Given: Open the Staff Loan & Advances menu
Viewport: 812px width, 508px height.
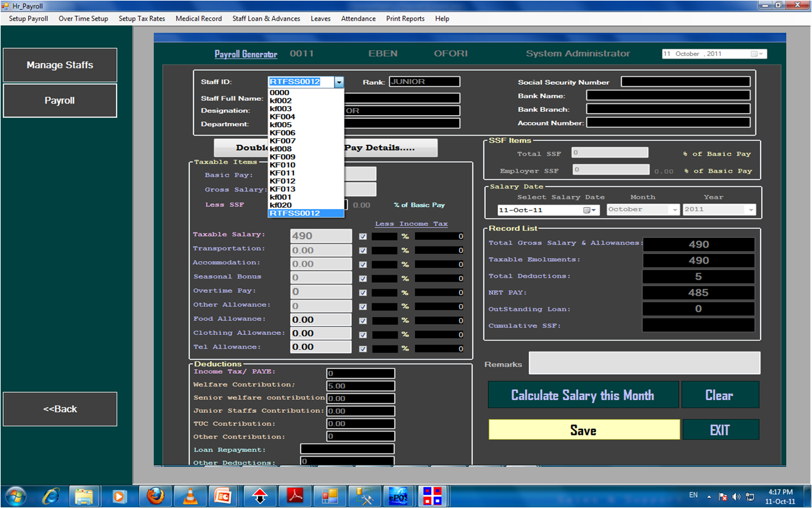Looking at the screenshot, I should (266, 19).
